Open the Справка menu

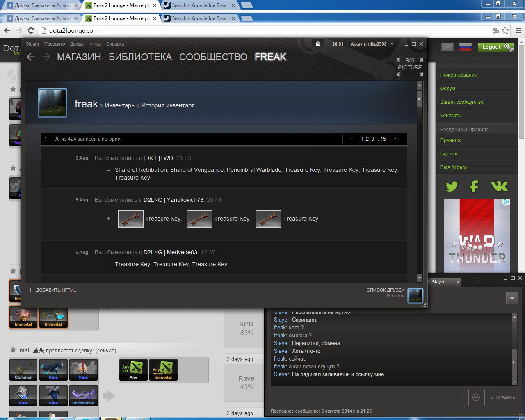pos(115,44)
